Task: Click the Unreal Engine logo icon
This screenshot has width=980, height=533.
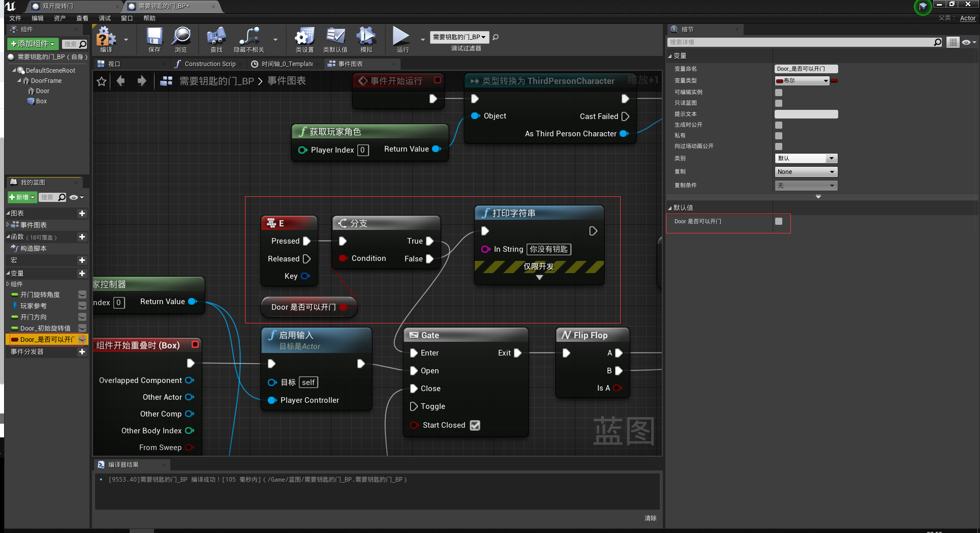Action: [10, 6]
